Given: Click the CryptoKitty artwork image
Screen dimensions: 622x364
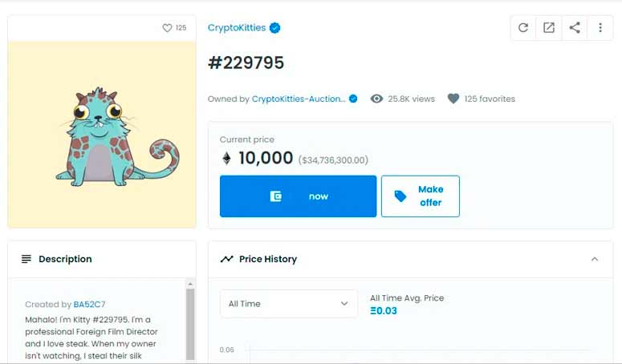Looking at the screenshot, I should [x=102, y=135].
